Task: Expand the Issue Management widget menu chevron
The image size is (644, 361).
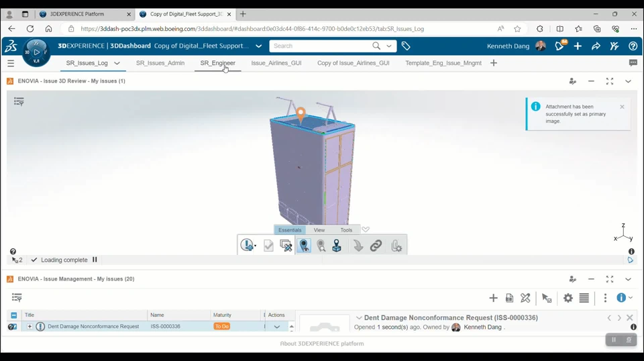Action: point(628,279)
